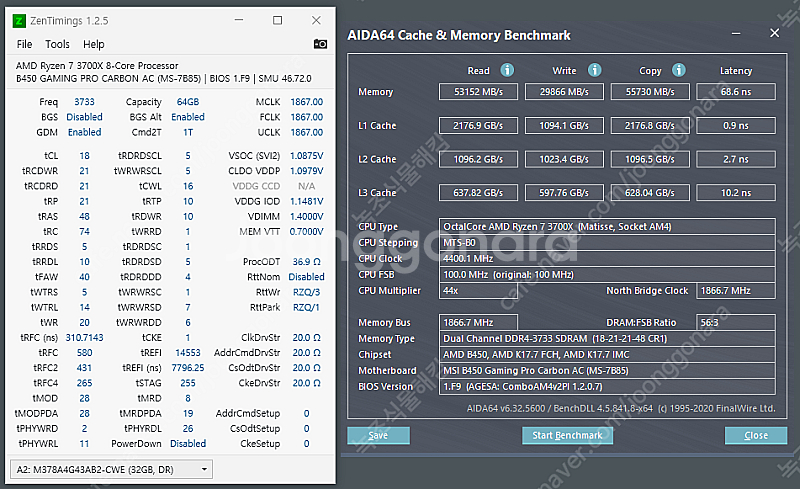Click the CPU Stepping value MTS-B0

607,242
